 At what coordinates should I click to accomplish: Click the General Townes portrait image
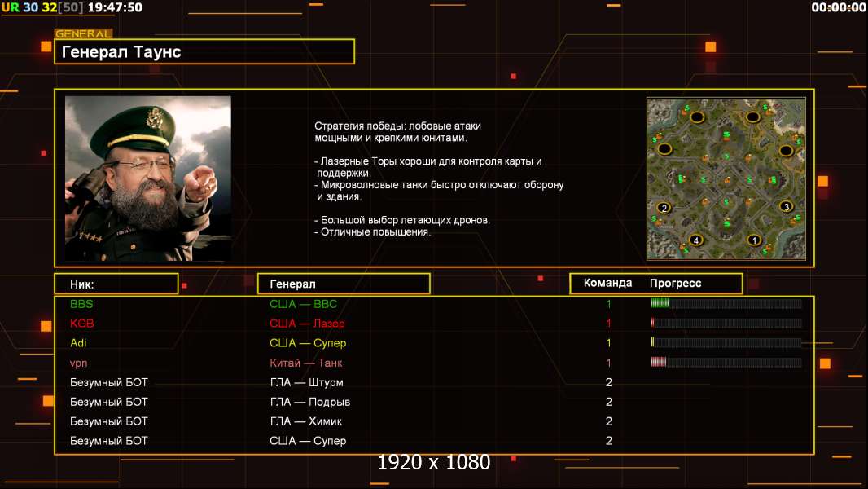coord(148,178)
